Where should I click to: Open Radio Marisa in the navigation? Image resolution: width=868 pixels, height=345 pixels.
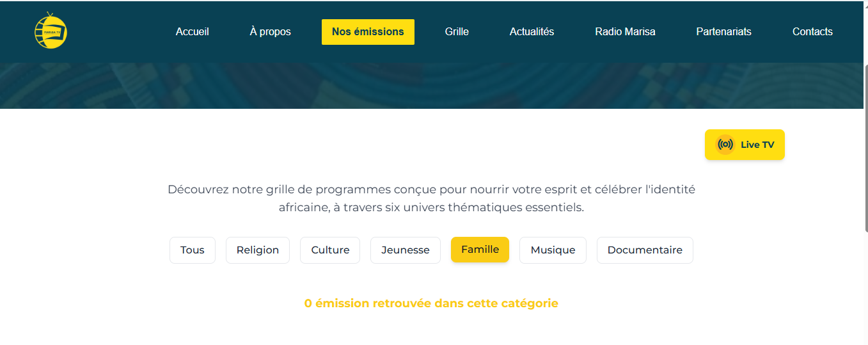point(625,32)
